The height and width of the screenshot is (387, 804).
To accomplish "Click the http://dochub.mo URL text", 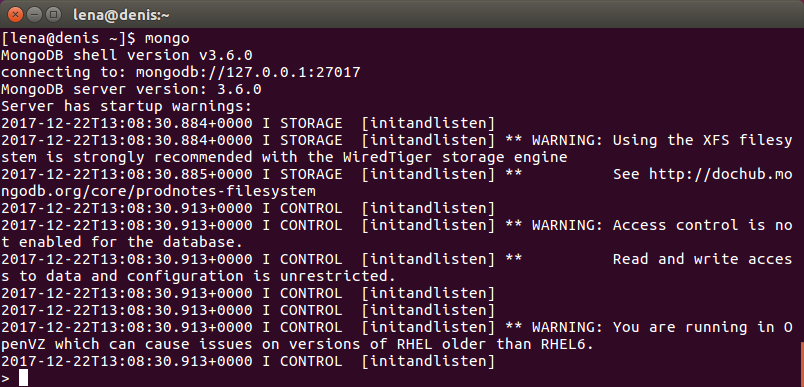I will [x=720, y=174].
